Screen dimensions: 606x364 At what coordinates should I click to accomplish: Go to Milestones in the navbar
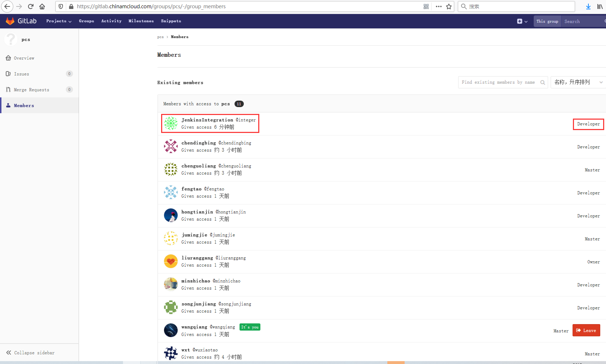point(141,21)
